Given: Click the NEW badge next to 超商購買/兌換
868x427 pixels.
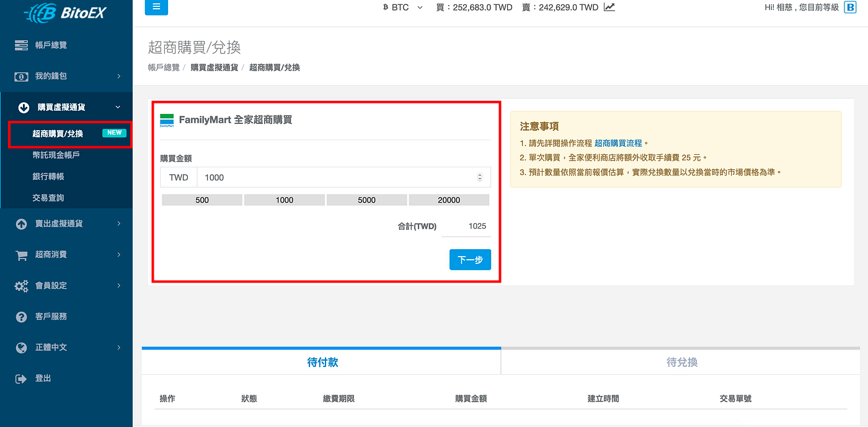Looking at the screenshot, I should pyautogui.click(x=114, y=133).
